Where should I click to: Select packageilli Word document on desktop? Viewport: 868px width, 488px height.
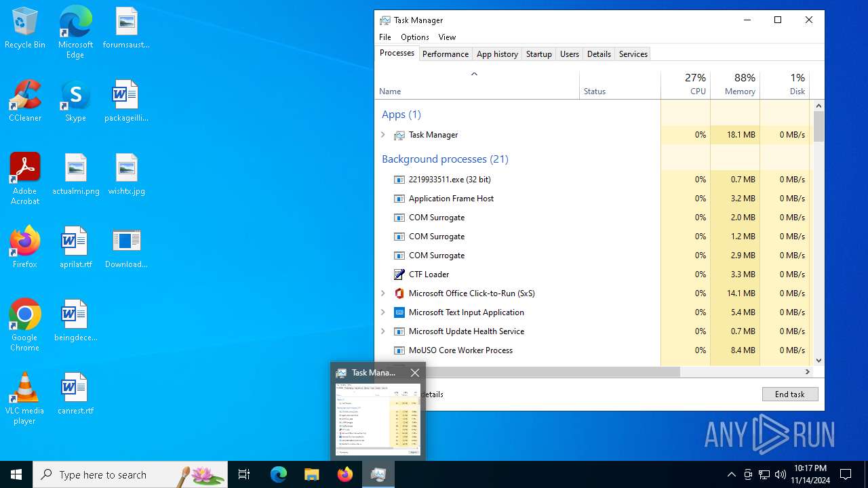[x=126, y=102]
